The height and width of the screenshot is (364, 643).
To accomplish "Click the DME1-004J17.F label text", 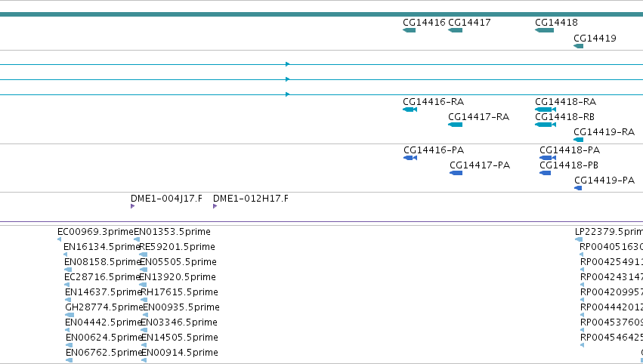I will pos(166,199).
